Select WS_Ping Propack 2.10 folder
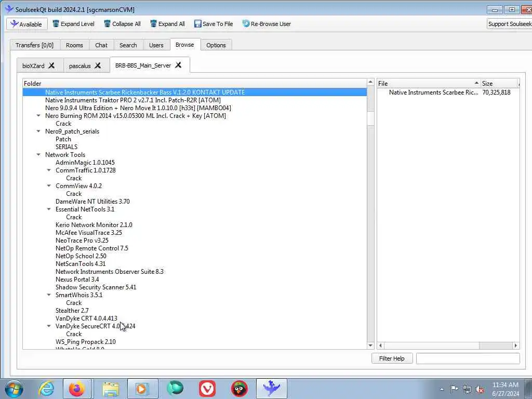The height and width of the screenshot is (399, 532). 86,342
